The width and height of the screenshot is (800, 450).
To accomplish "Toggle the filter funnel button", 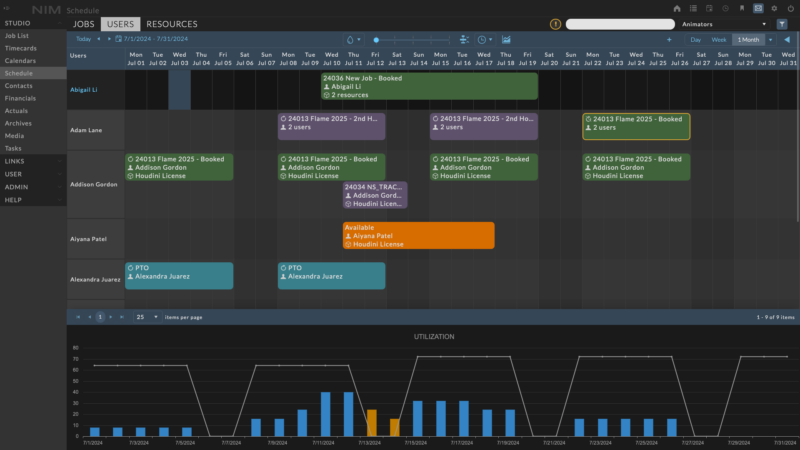I will coord(782,24).
